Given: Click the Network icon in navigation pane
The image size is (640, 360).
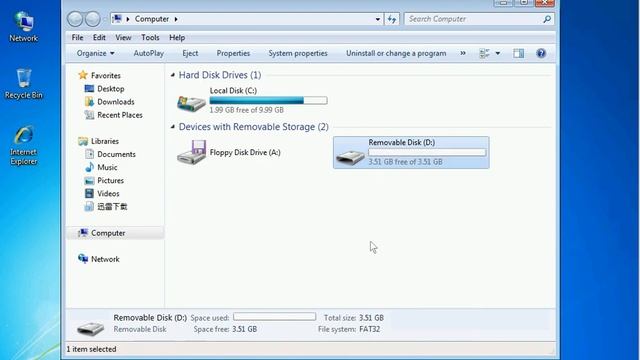Looking at the screenshot, I should click(83, 259).
